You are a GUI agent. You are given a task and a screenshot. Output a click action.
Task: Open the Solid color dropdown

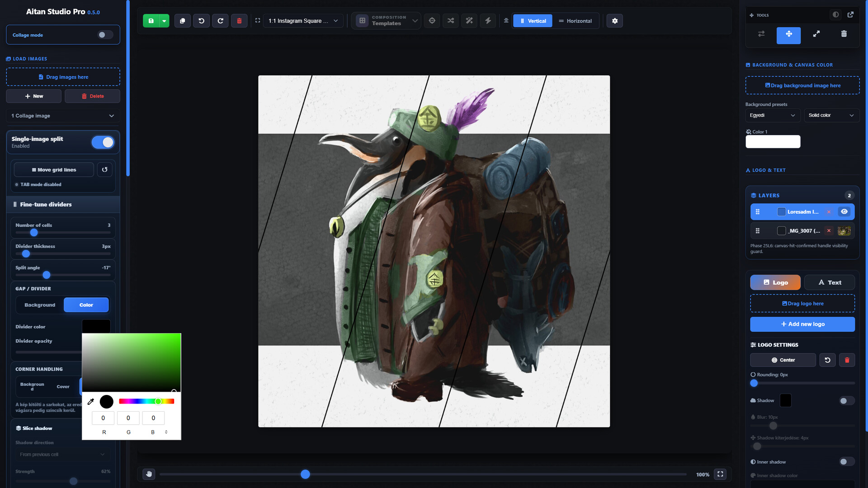coord(831,115)
